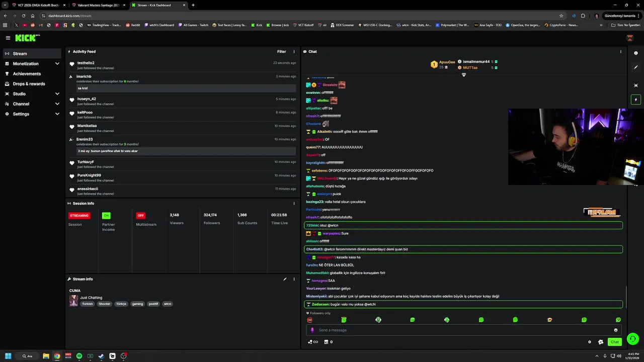644x362 pixels.
Task: Open Tüm Yer İşaretleri bookmarks folder
Action: point(625,25)
